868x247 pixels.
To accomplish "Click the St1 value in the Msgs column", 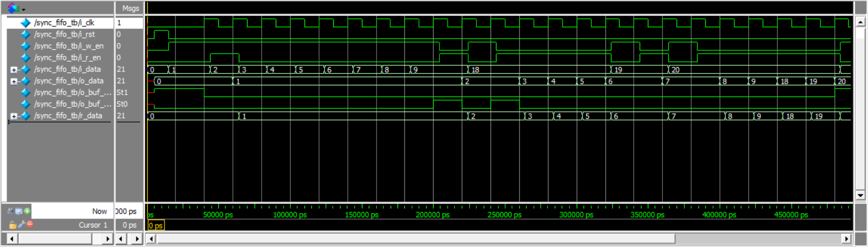I will pyautogui.click(x=122, y=93).
